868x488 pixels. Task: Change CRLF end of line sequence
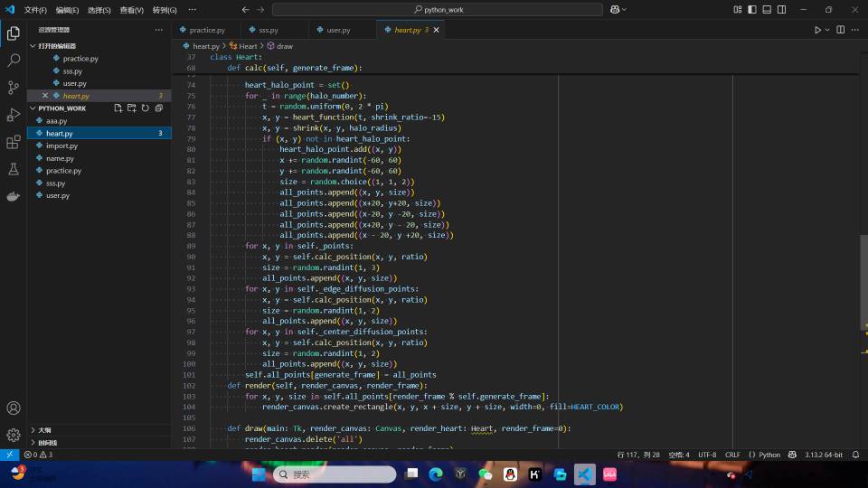(732, 455)
